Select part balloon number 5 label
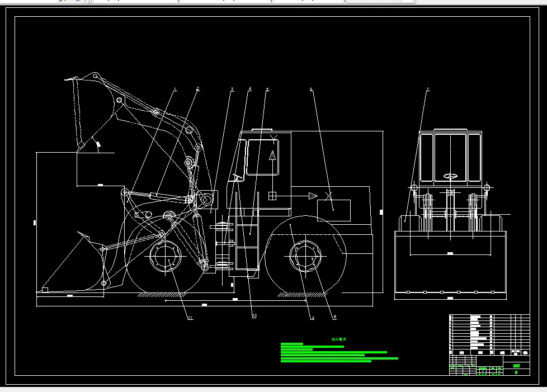547x392 pixels. pyautogui.click(x=267, y=89)
